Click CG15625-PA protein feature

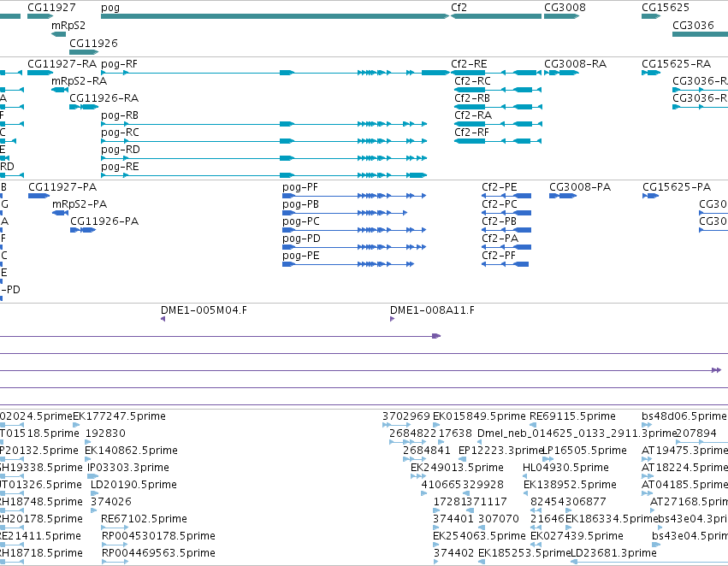coord(650,196)
